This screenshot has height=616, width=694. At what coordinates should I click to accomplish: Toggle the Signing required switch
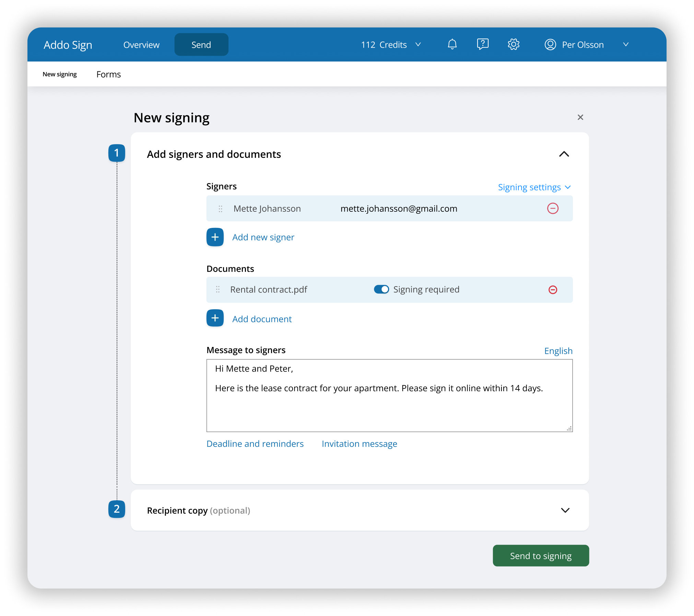tap(381, 289)
